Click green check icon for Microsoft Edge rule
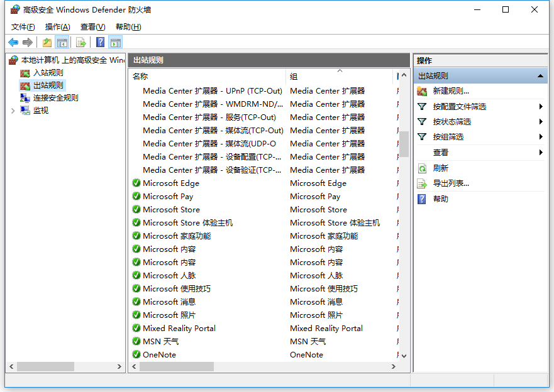The image size is (554, 392). [136, 183]
